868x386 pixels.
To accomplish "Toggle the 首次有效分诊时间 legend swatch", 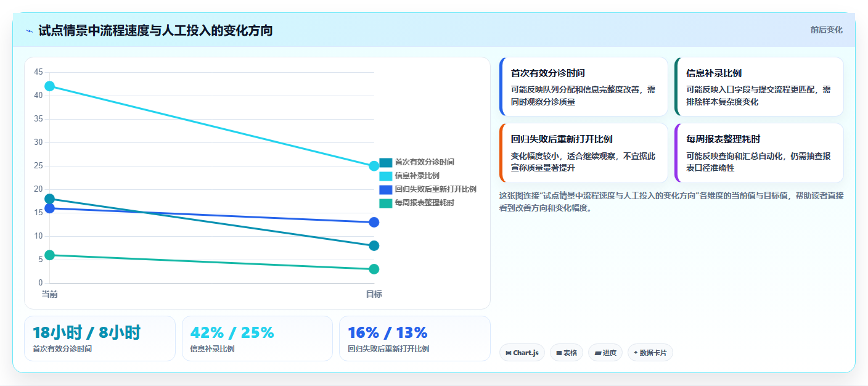I will point(386,162).
